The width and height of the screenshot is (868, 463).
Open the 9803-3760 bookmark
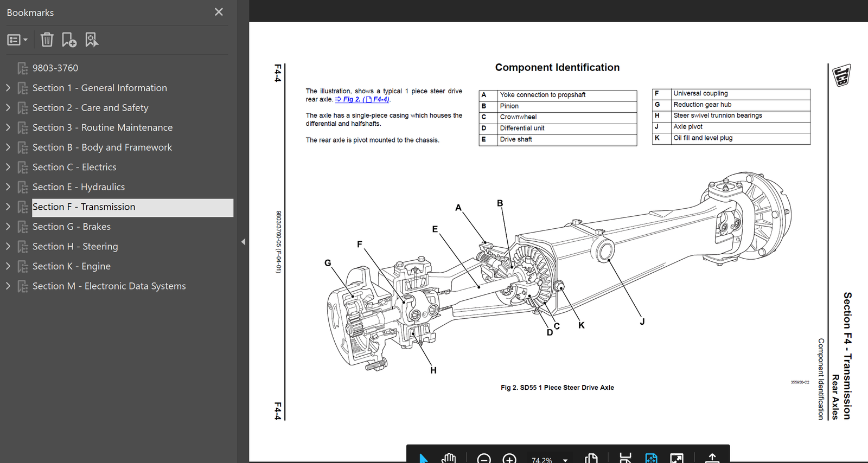[55, 68]
